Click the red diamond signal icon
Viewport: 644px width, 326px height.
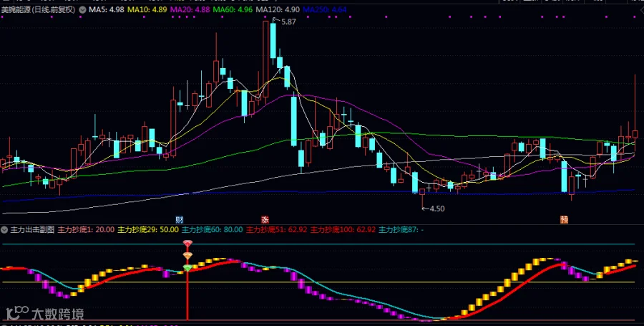(x=187, y=244)
